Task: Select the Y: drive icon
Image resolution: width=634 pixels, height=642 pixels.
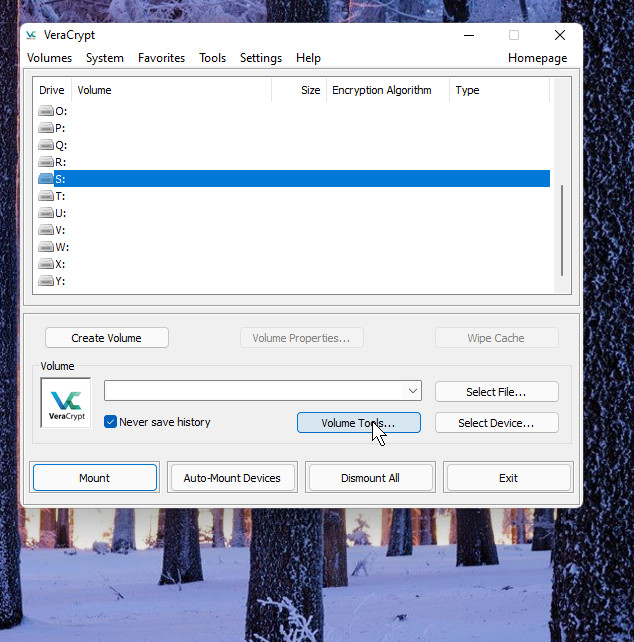Action: pos(46,281)
